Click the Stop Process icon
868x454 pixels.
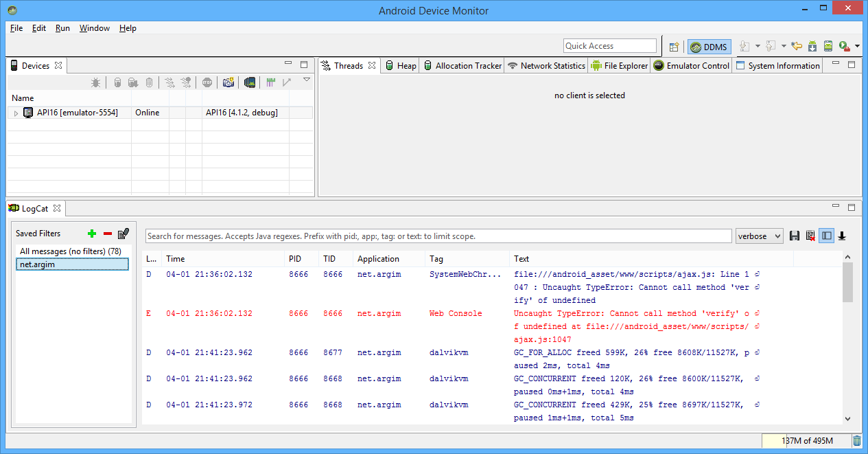(x=207, y=82)
